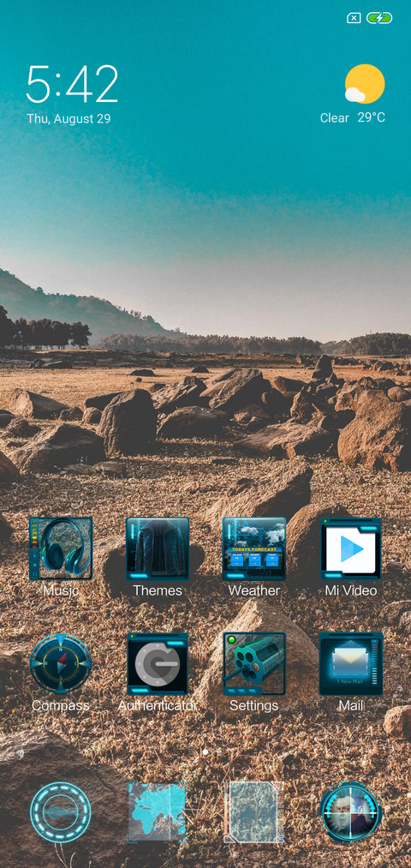Open the Themes app
This screenshot has height=868, width=411.
(x=158, y=548)
